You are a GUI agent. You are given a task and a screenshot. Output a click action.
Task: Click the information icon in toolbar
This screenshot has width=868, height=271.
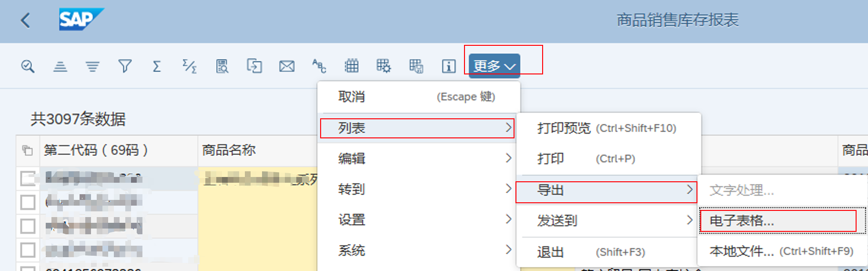tap(448, 66)
